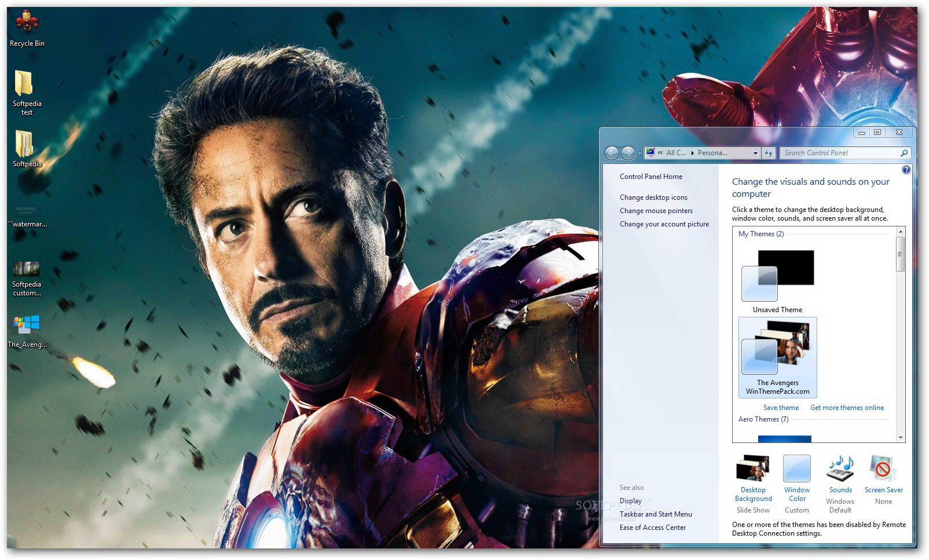Maximize the Personalization window
The height and width of the screenshot is (560, 929).
(877, 133)
